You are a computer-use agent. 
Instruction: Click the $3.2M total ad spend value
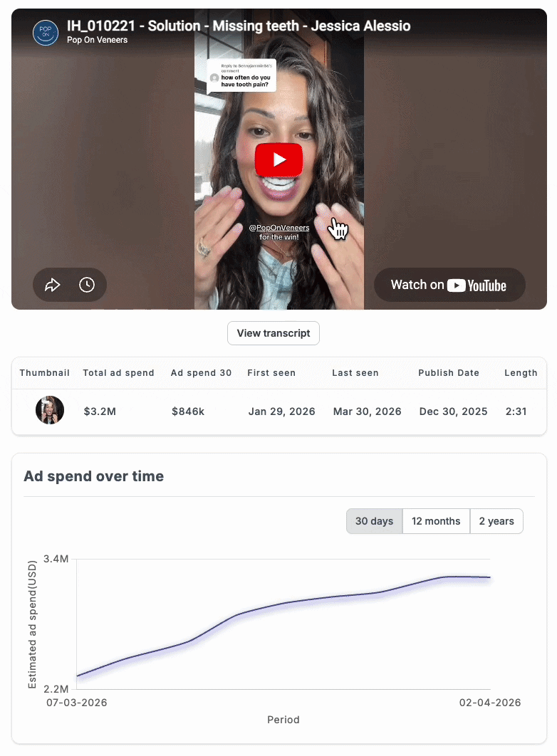99,411
